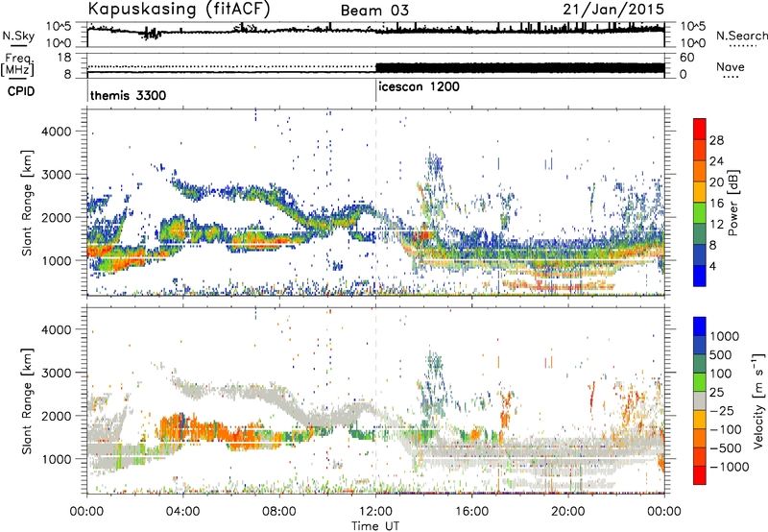
Task: Click the '1000' velocity colorbar tick
Action: (725, 336)
